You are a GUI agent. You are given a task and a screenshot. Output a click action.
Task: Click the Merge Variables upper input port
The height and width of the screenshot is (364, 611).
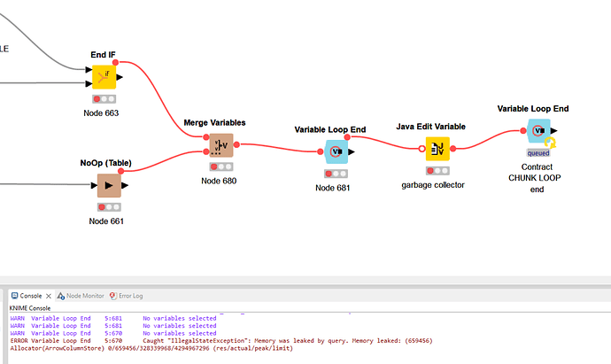(x=206, y=136)
